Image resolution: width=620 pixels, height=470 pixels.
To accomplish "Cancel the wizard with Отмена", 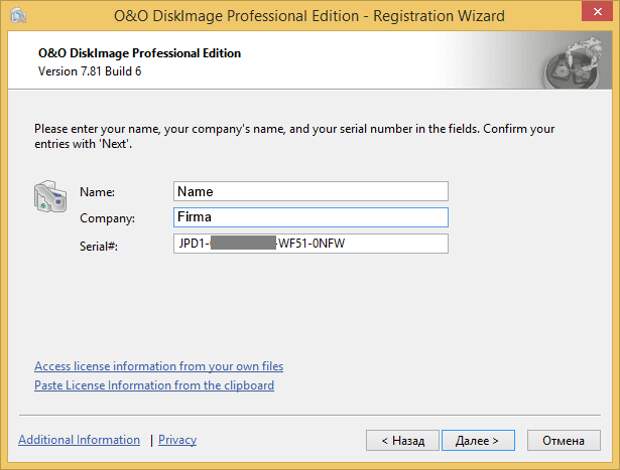I will pyautogui.click(x=563, y=440).
